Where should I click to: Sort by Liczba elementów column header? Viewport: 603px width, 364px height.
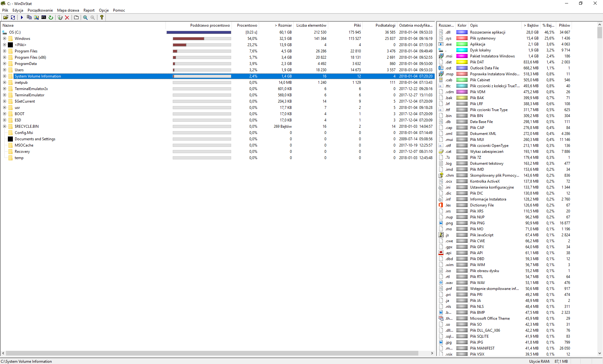(x=311, y=25)
